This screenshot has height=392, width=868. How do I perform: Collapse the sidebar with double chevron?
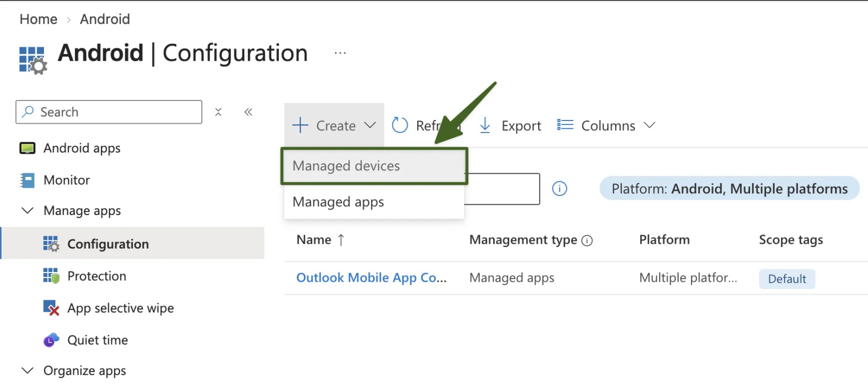click(x=248, y=112)
